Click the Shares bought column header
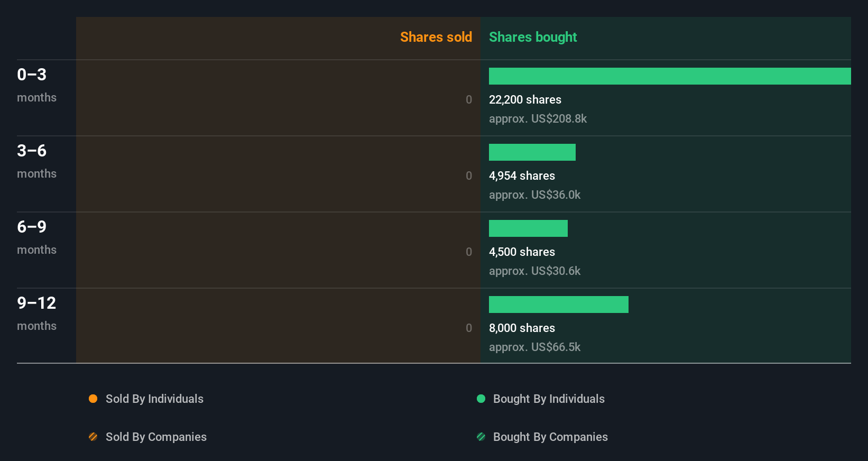This screenshot has height=461, width=868. 533,37
